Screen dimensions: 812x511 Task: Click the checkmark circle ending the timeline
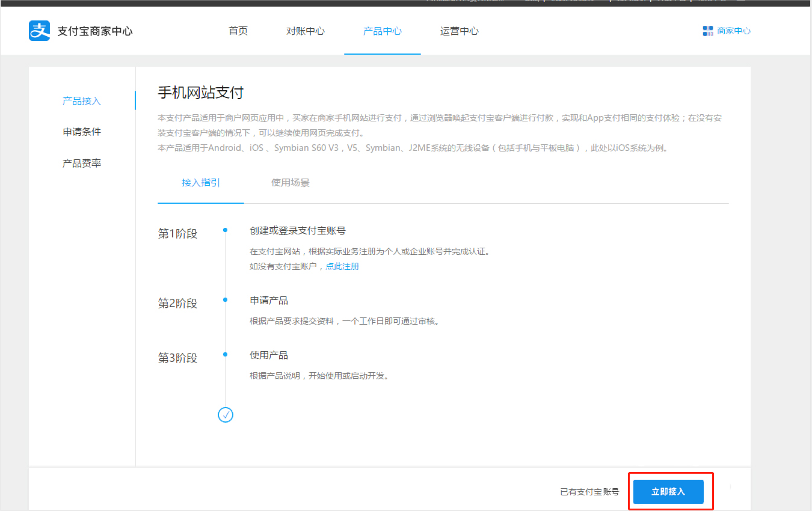click(x=226, y=414)
